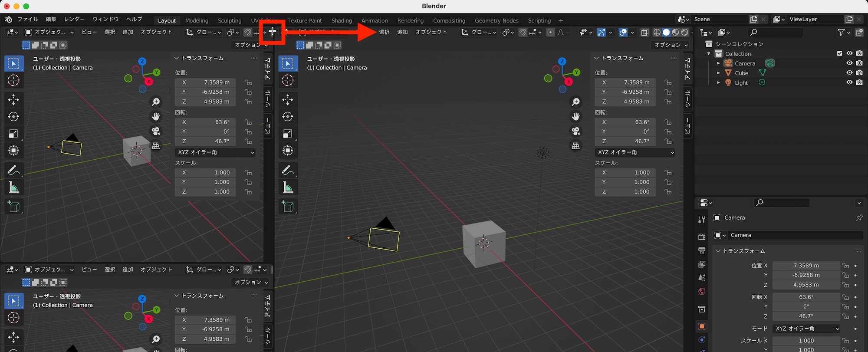Click the Add Cube tool in main viewport

coord(288,207)
